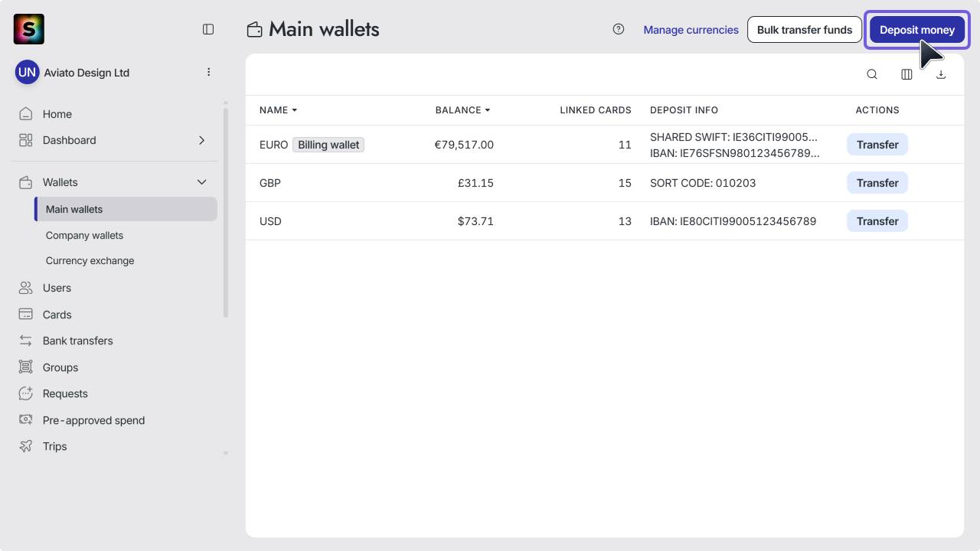
Task: Select the EURO wallet name
Action: pos(274,145)
